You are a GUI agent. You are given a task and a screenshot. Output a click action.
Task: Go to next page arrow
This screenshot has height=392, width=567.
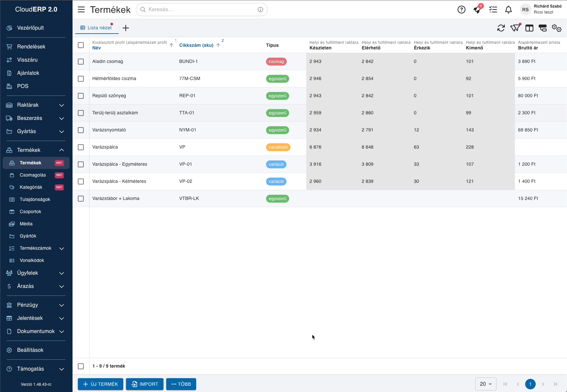pyautogui.click(x=543, y=384)
